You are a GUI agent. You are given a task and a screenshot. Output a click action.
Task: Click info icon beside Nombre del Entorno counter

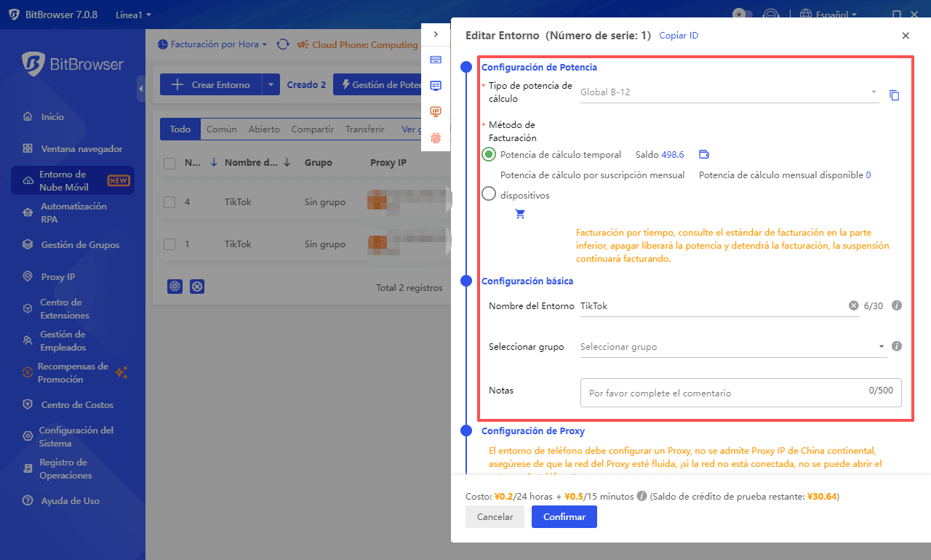click(897, 306)
